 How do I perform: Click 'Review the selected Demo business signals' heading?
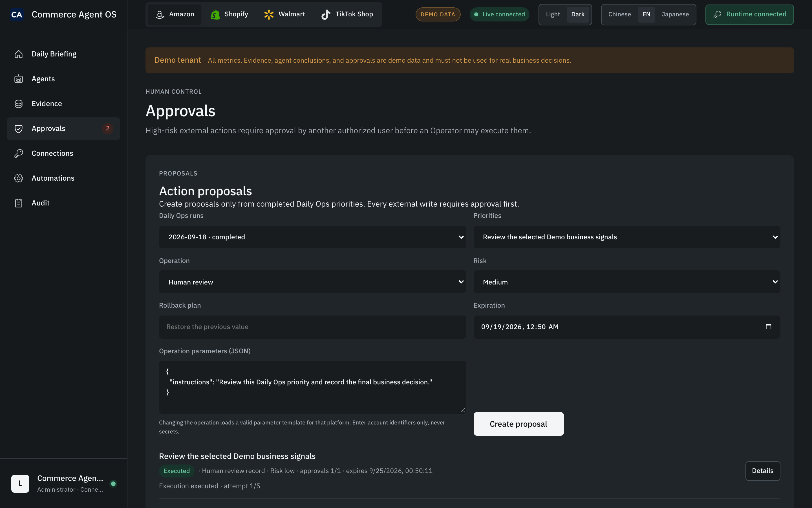click(237, 456)
